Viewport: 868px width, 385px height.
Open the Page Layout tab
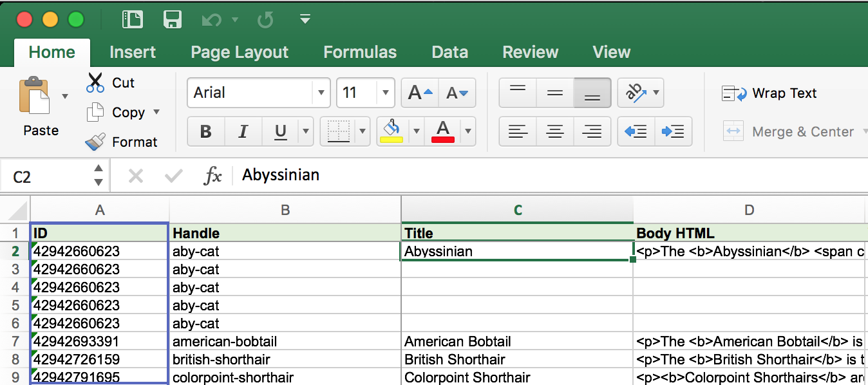click(x=240, y=52)
